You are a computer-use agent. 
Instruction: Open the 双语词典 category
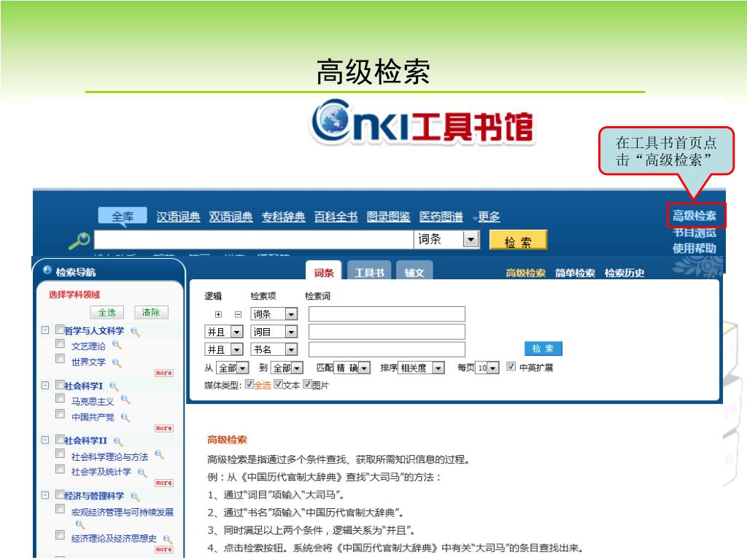click(231, 217)
